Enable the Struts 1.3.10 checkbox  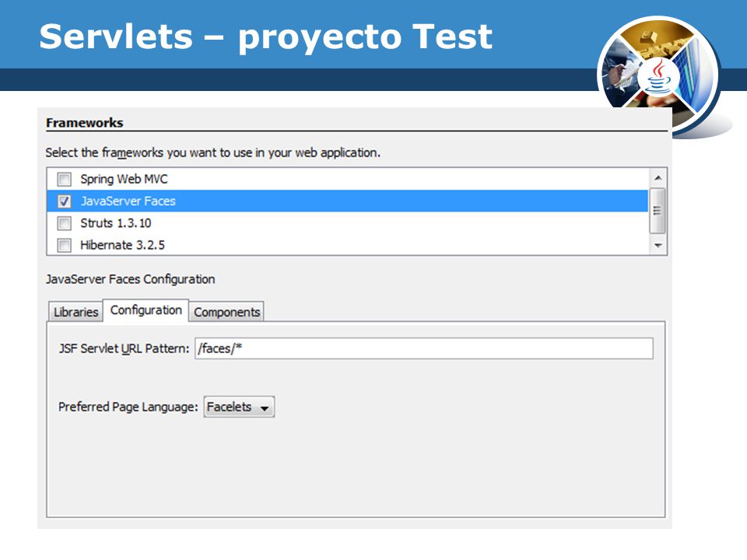pos(65,223)
